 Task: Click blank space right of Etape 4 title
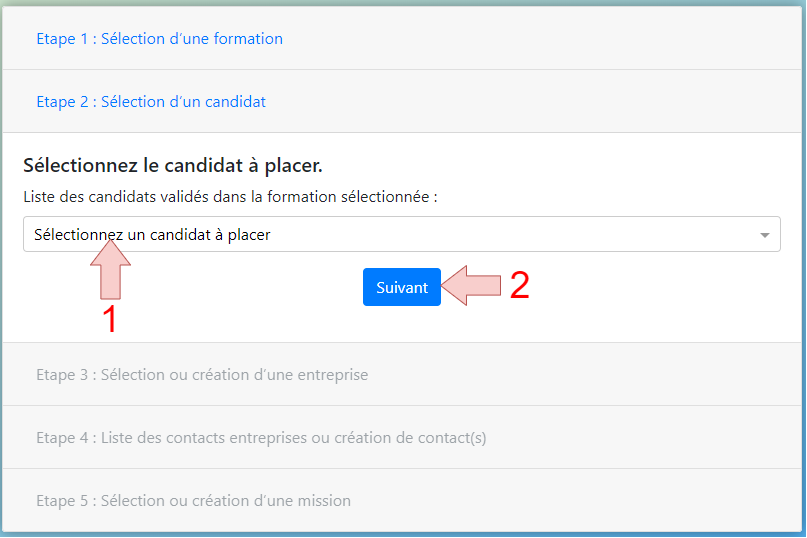coord(643,438)
